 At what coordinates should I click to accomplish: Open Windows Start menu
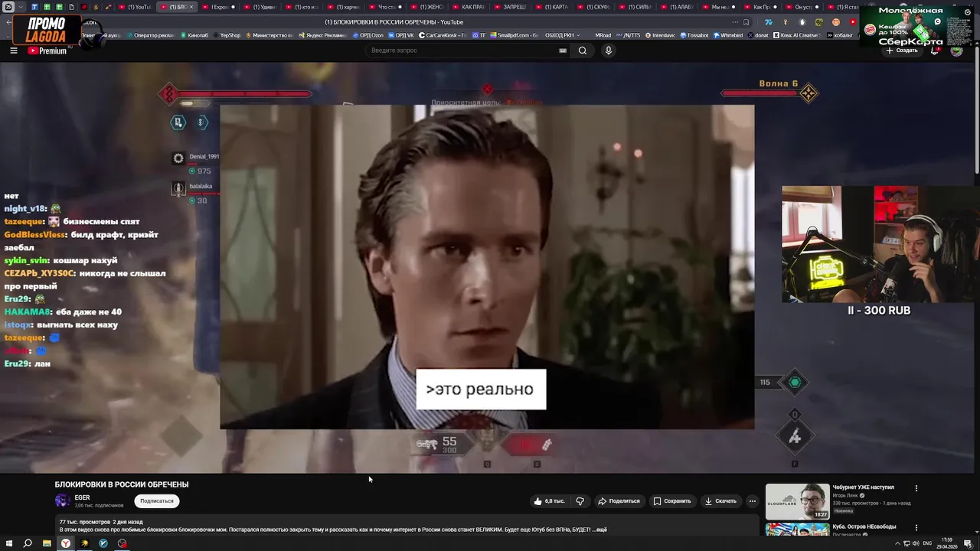(8, 543)
